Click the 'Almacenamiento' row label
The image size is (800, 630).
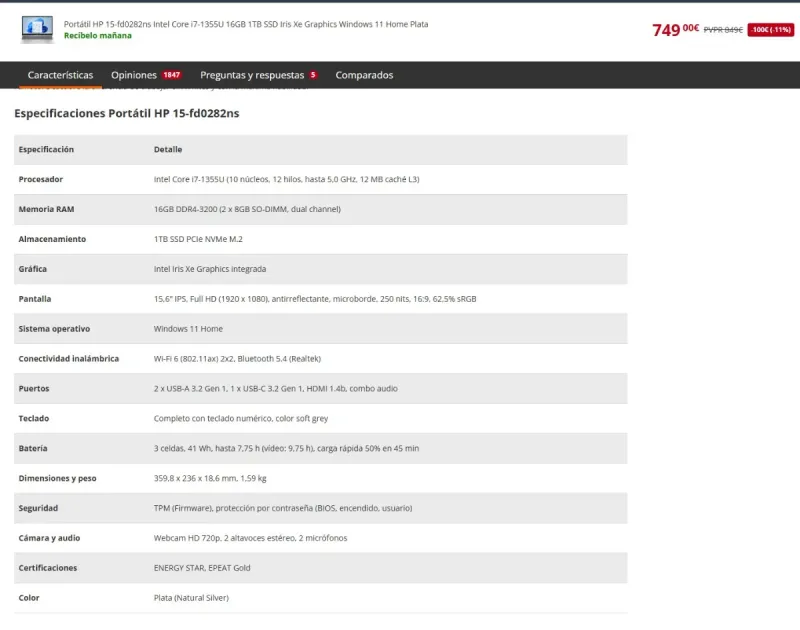(52, 239)
